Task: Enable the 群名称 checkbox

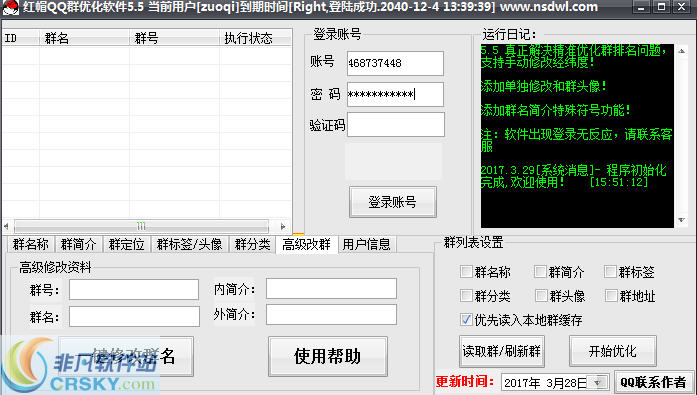Action: tap(466, 271)
